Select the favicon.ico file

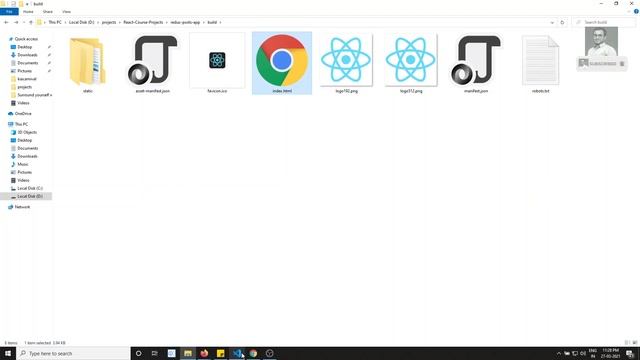tap(217, 64)
